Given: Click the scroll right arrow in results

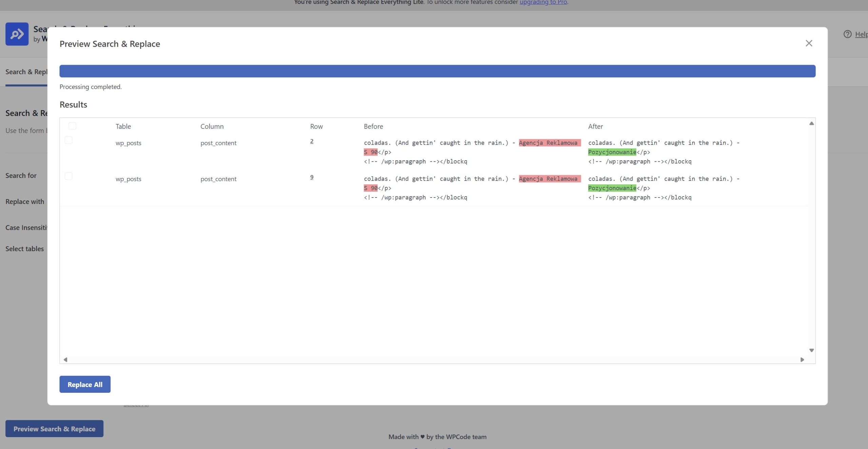Looking at the screenshot, I should click(x=802, y=360).
